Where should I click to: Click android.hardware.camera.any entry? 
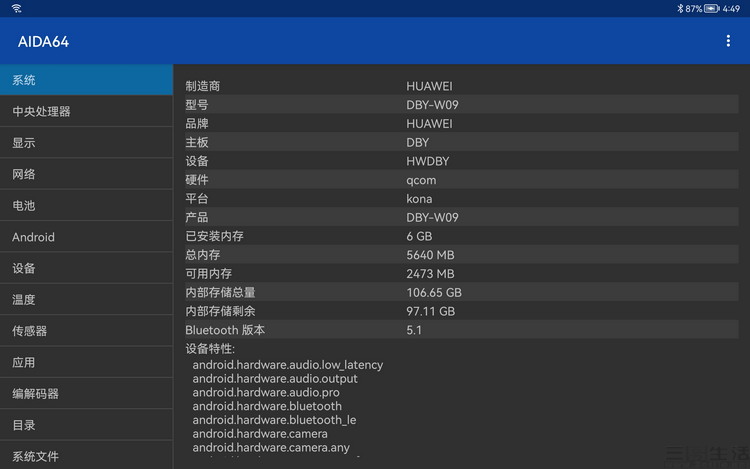pyautogui.click(x=271, y=447)
